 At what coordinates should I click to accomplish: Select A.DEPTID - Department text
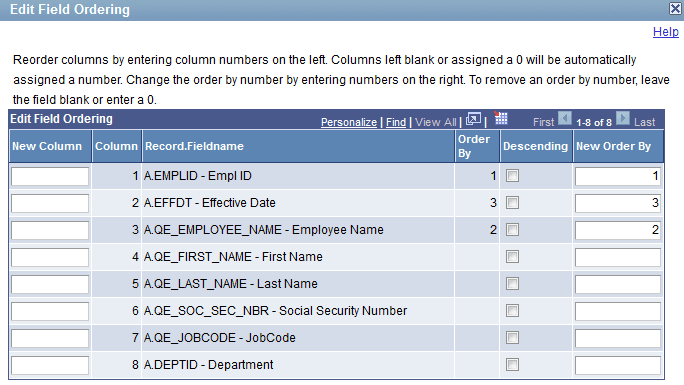[x=209, y=365]
